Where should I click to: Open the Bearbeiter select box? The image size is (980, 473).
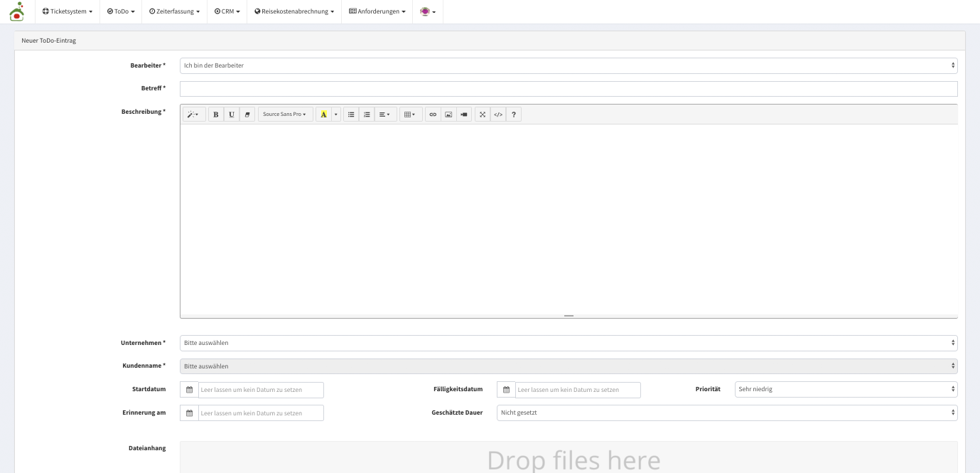tap(569, 65)
